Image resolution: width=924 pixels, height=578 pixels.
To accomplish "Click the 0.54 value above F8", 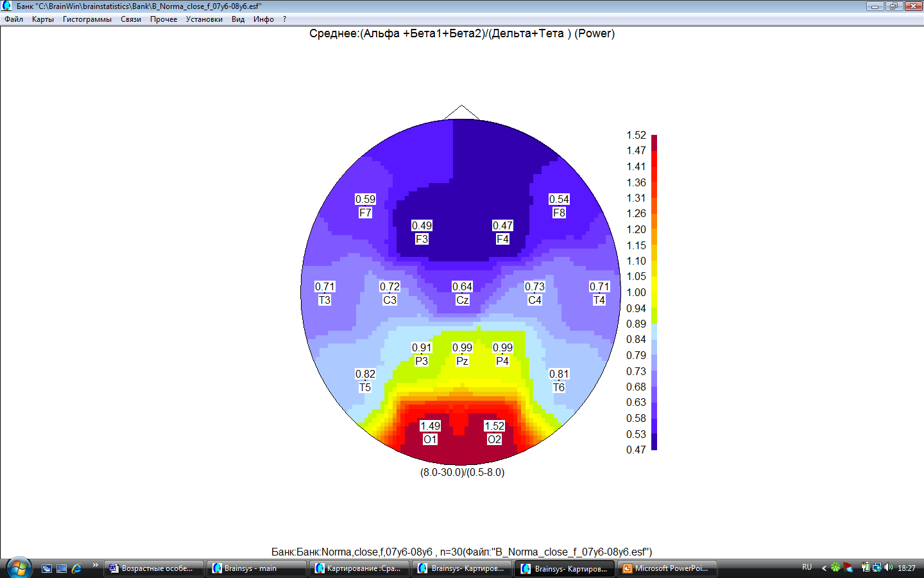I will pyautogui.click(x=559, y=199).
